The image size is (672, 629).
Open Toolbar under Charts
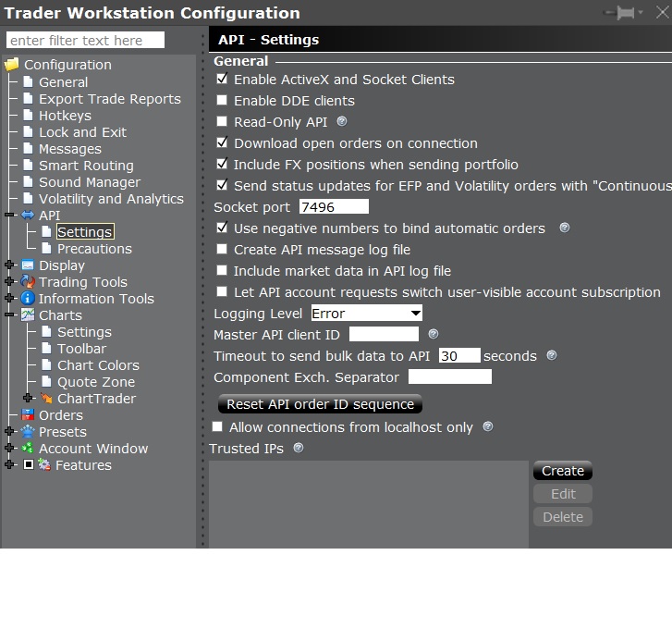pyautogui.click(x=81, y=349)
